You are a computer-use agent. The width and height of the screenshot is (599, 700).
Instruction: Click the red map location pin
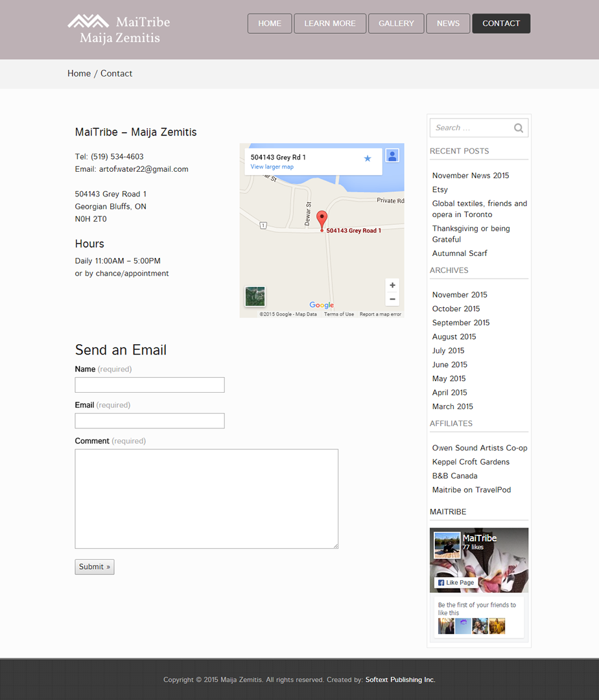(x=322, y=221)
